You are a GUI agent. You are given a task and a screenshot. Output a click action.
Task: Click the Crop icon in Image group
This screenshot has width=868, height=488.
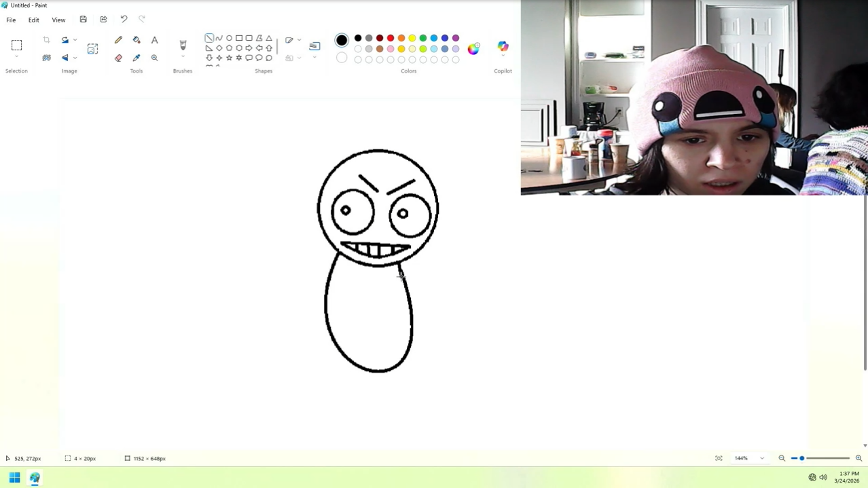tap(46, 41)
